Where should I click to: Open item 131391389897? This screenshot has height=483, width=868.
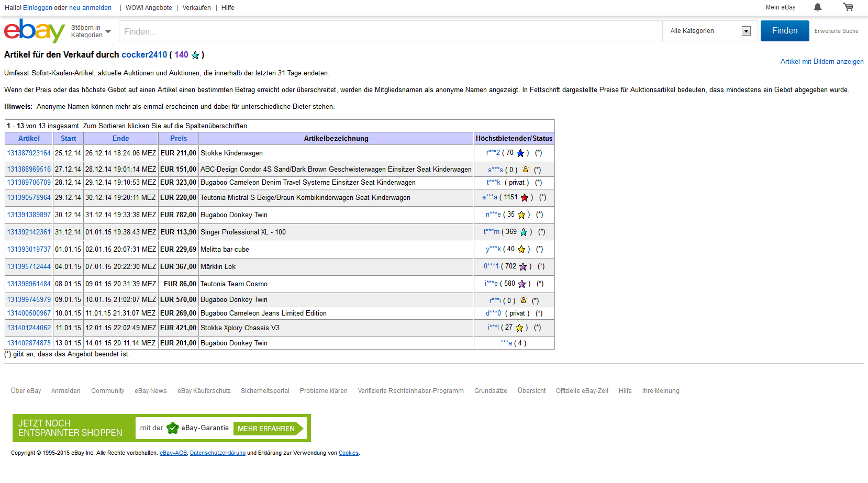[x=29, y=215]
